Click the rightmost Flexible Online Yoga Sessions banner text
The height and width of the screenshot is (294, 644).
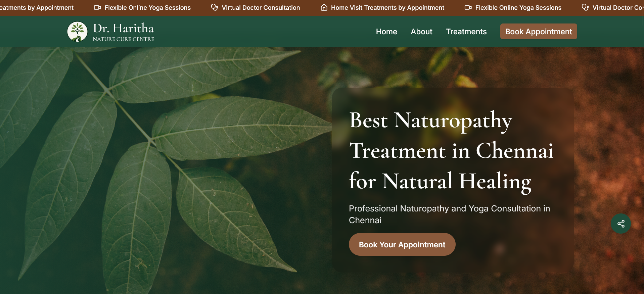coord(518,7)
